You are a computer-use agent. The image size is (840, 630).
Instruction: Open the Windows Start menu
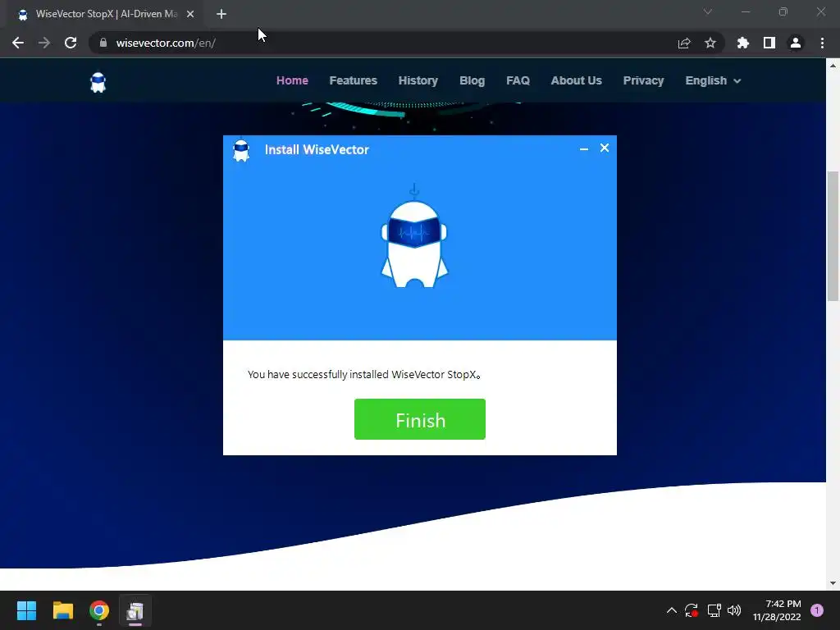[x=26, y=610]
